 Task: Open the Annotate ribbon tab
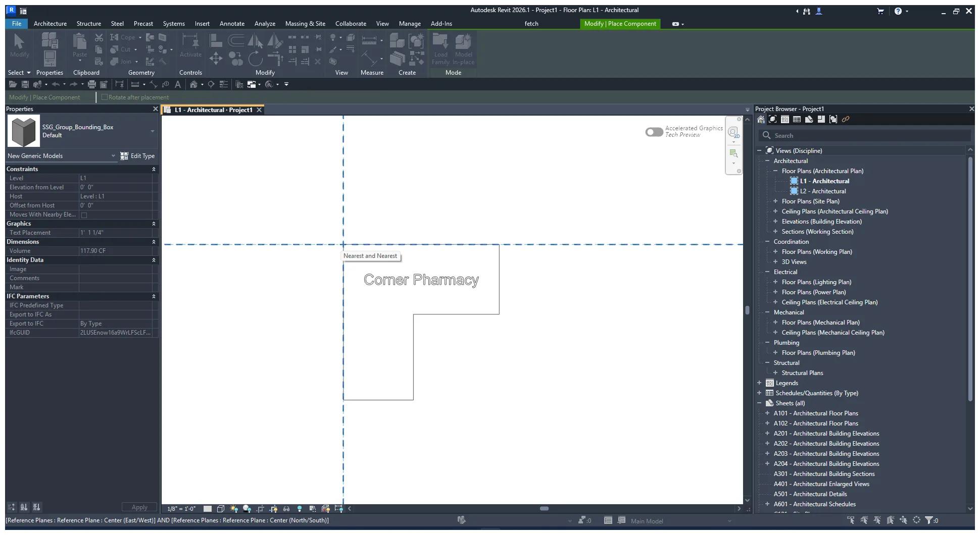point(232,24)
